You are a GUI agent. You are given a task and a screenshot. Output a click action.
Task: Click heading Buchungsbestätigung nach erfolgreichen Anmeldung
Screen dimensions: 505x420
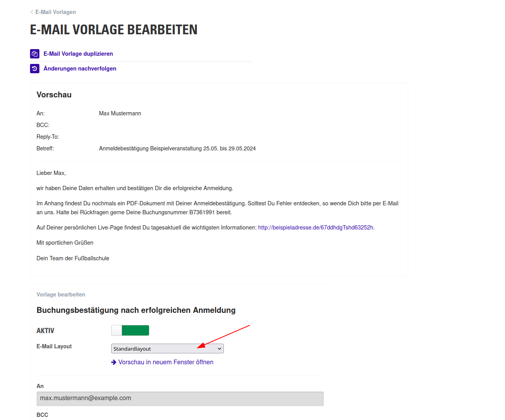pos(136,310)
